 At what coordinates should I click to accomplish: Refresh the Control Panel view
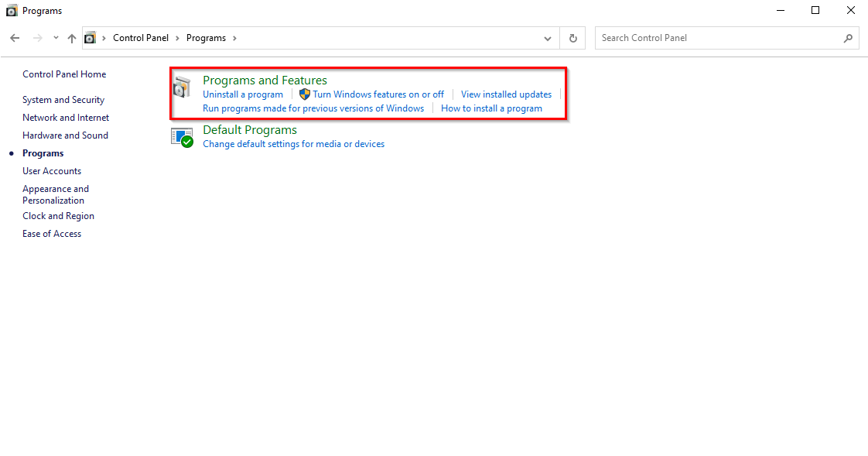[573, 38]
